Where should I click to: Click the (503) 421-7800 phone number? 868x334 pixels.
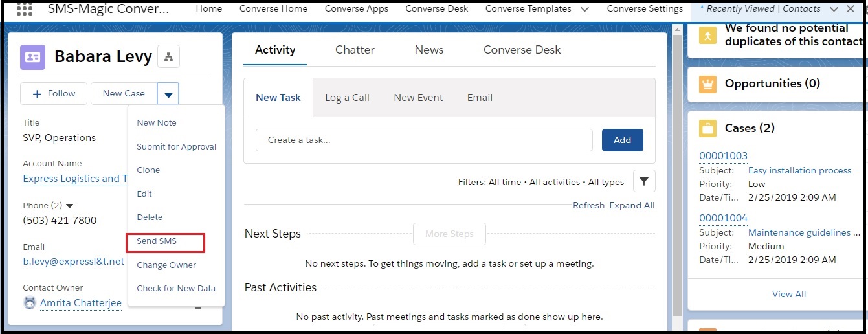pyautogui.click(x=60, y=220)
